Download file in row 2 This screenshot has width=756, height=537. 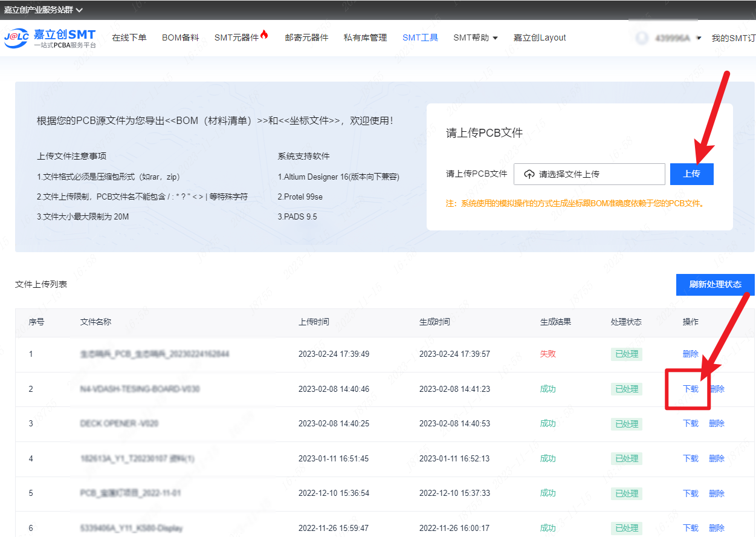click(x=690, y=389)
